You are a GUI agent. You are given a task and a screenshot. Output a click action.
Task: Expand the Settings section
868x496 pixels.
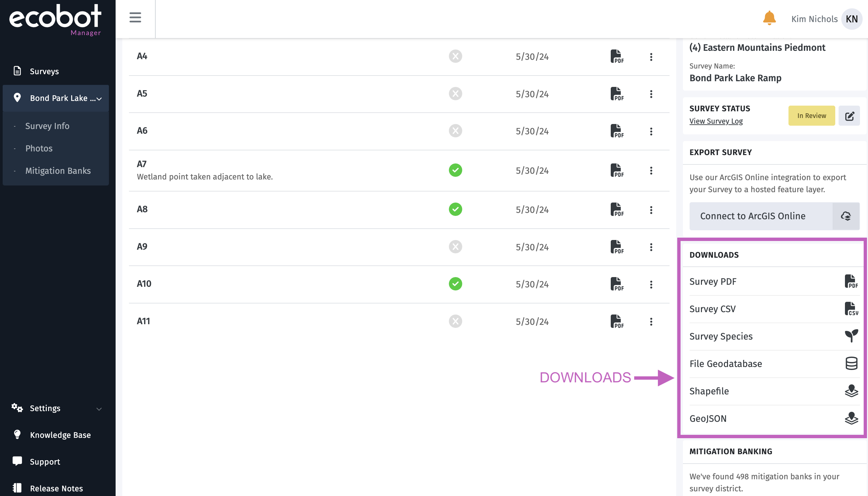click(99, 408)
